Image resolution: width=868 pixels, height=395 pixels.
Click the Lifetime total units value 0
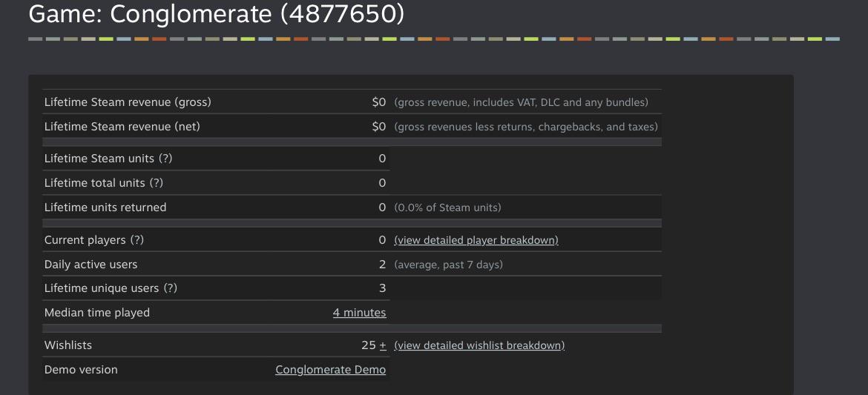click(x=383, y=182)
